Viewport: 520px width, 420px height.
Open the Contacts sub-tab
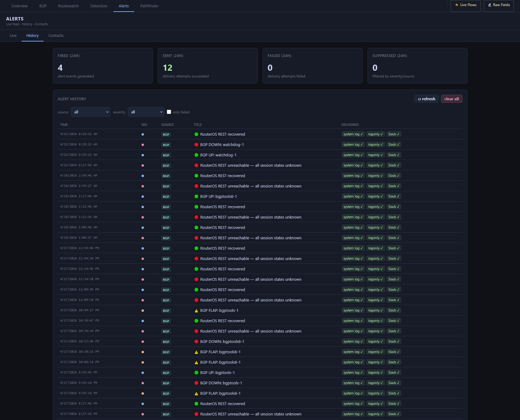coord(56,36)
